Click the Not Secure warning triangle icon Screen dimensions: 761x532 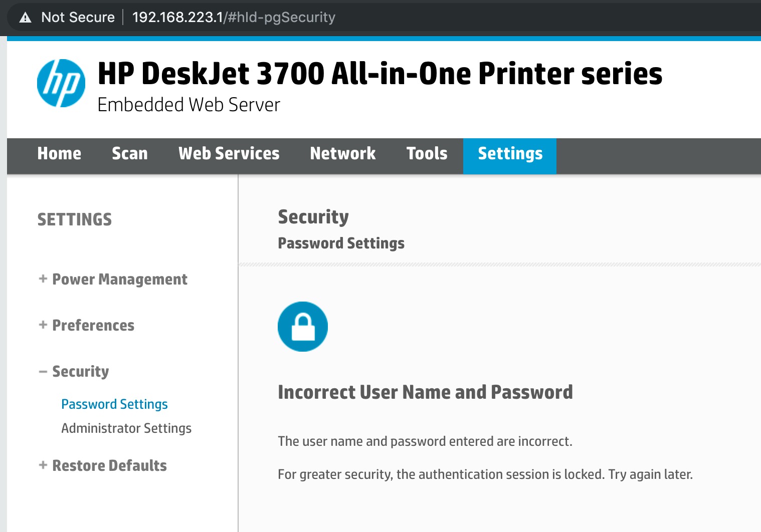click(25, 18)
